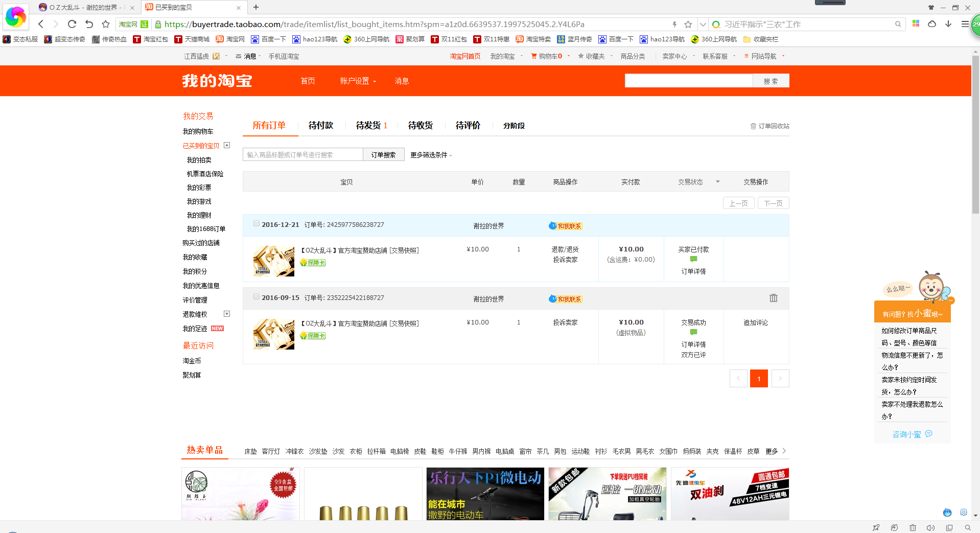Reload the page with refresh icon
980x533 pixels.
(72, 24)
